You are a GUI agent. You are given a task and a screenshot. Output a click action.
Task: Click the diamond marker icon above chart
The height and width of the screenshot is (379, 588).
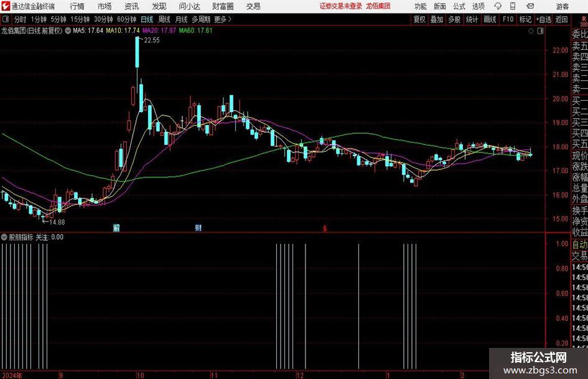pyautogui.click(x=531, y=31)
